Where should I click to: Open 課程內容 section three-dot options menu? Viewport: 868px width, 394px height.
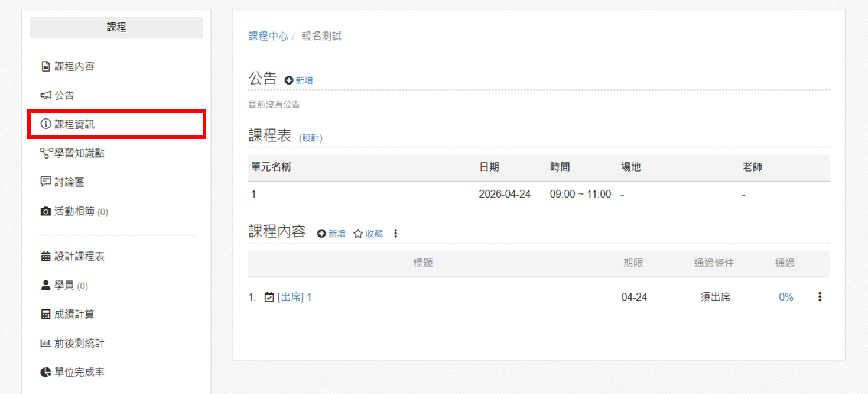coord(396,234)
